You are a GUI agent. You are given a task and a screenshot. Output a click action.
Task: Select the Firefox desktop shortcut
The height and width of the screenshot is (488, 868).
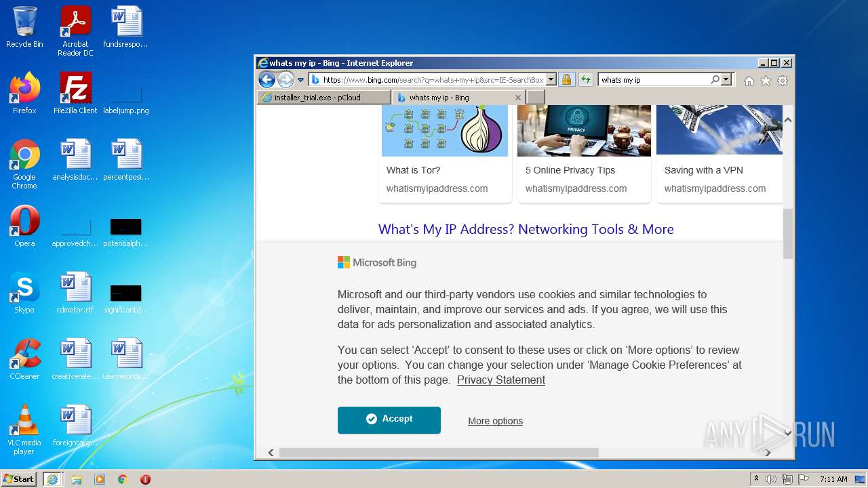click(24, 94)
